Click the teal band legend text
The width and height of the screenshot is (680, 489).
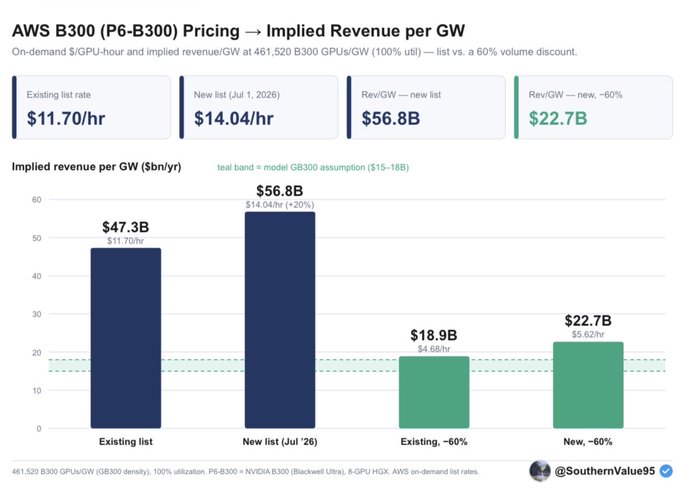pyautogui.click(x=313, y=167)
